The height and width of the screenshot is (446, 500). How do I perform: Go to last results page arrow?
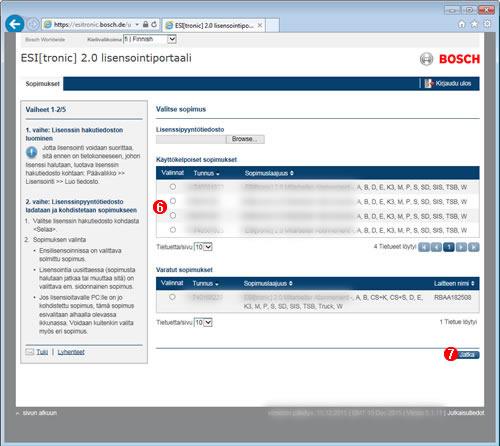(474, 247)
